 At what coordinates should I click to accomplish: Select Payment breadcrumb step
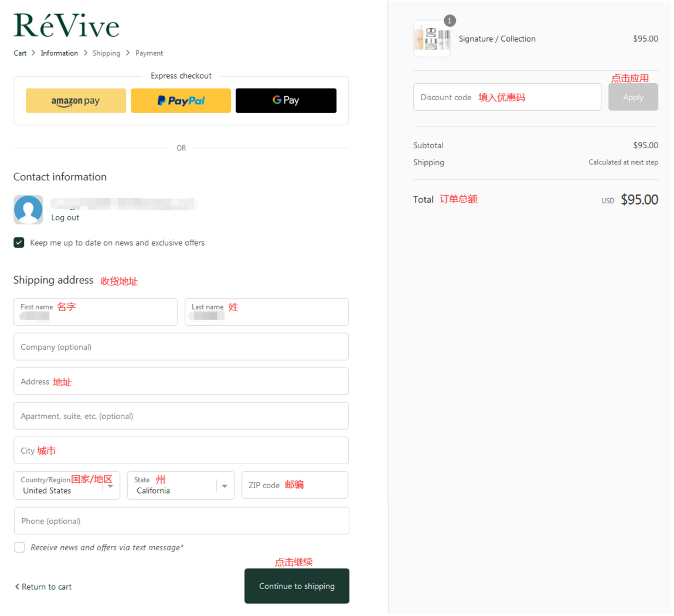149,53
